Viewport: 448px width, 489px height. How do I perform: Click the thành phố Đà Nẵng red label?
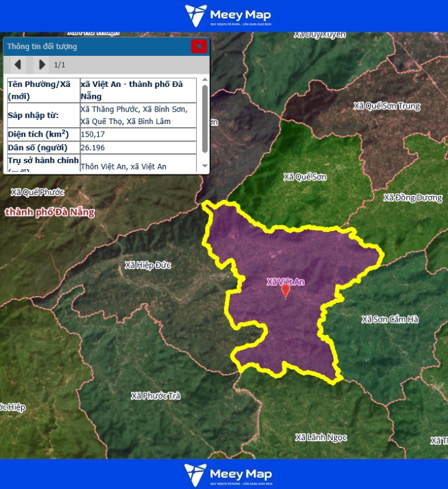pyautogui.click(x=50, y=212)
